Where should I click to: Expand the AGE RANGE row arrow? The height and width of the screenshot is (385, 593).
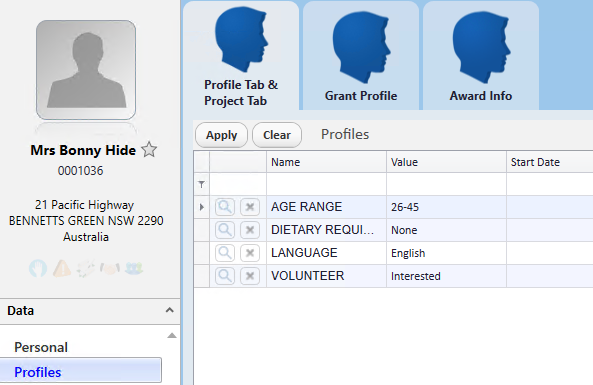[x=202, y=207]
